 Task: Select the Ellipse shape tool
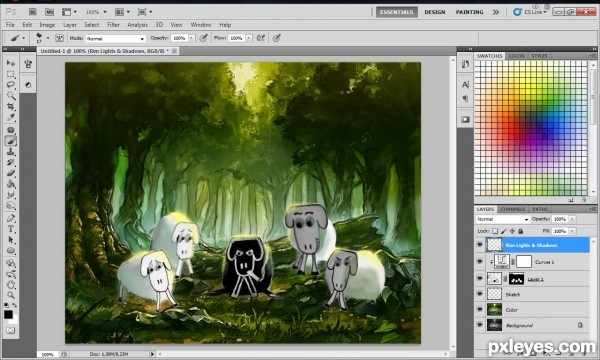11,251
